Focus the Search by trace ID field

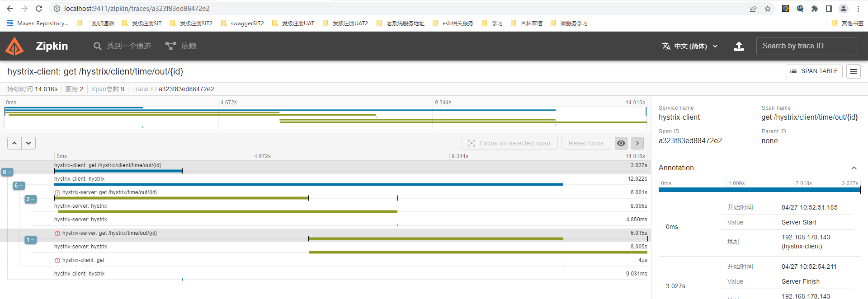pos(807,46)
